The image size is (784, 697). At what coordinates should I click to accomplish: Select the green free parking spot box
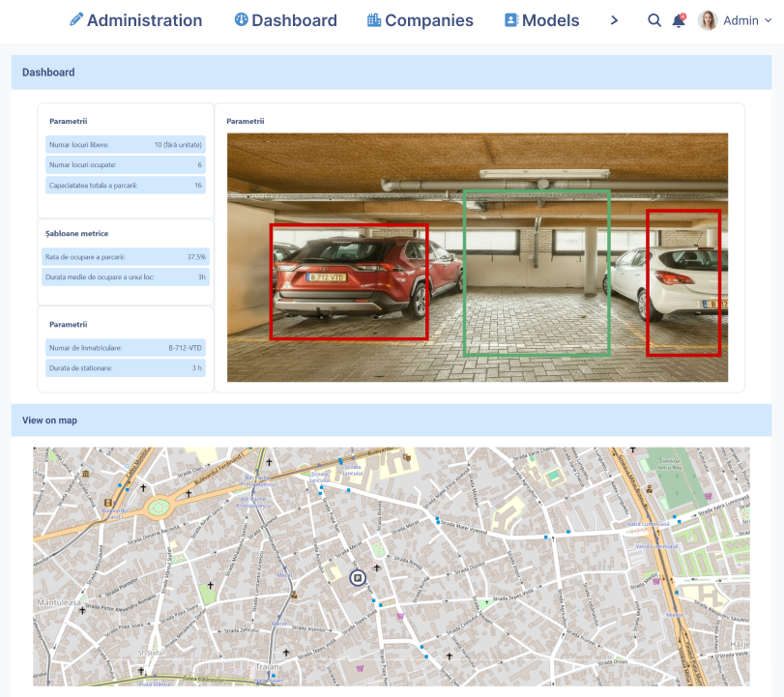point(537,273)
